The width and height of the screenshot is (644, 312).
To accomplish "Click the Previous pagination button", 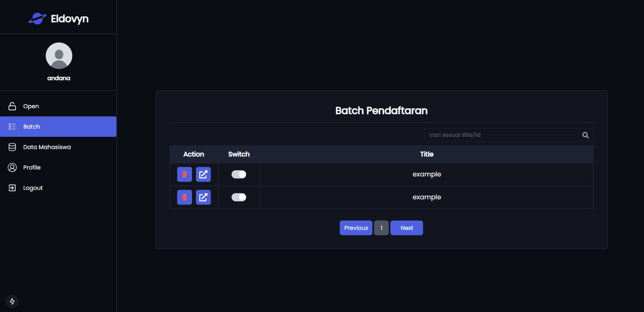I will point(356,228).
